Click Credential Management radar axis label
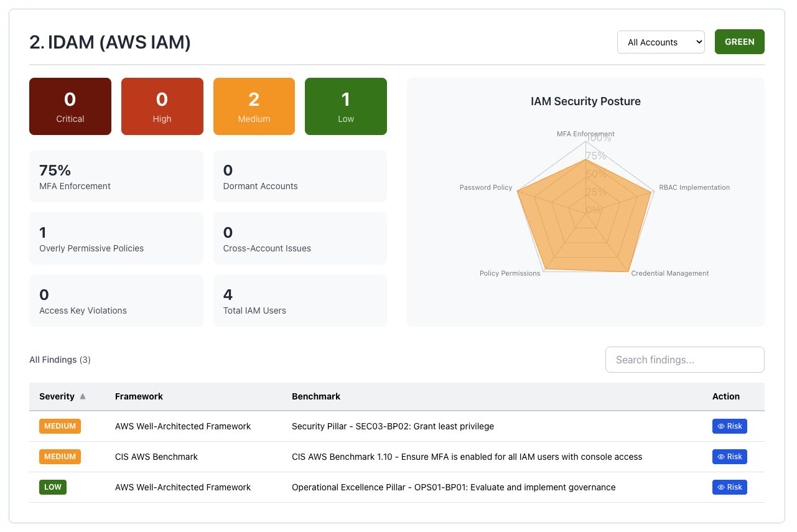This screenshot has height=532, width=797. (670, 273)
